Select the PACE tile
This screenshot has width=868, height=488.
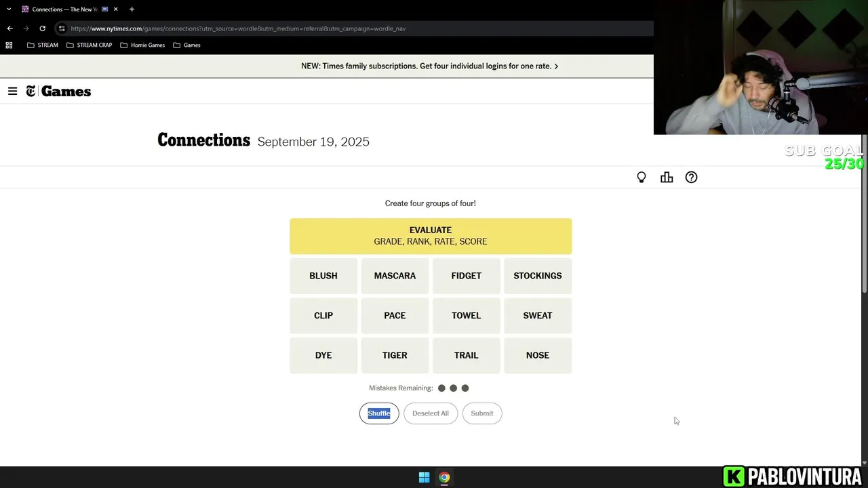coord(395,316)
